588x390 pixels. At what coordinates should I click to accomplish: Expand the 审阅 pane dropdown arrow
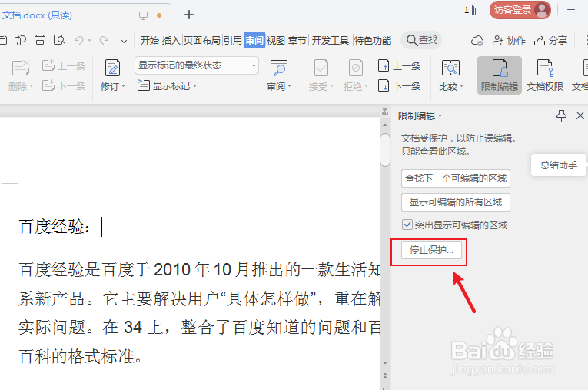[x=289, y=86]
